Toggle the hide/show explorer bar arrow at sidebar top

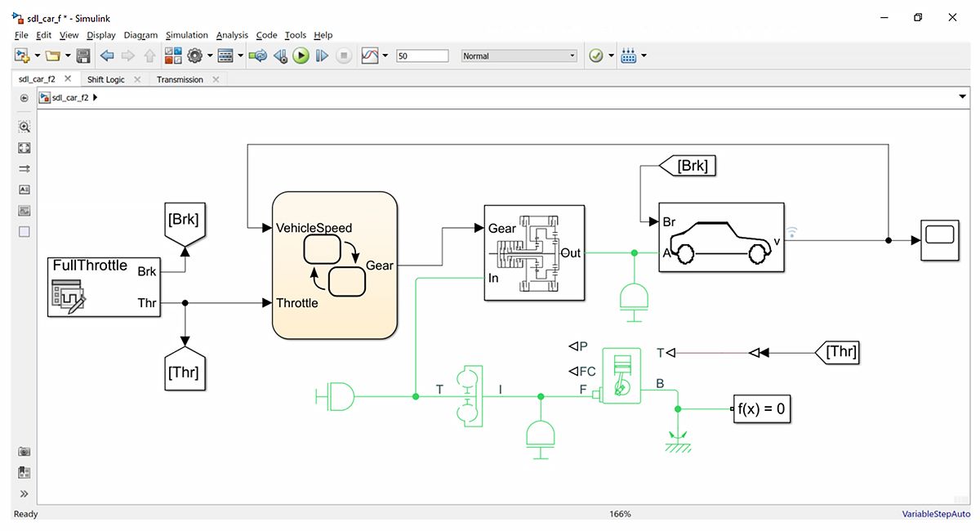(24, 98)
